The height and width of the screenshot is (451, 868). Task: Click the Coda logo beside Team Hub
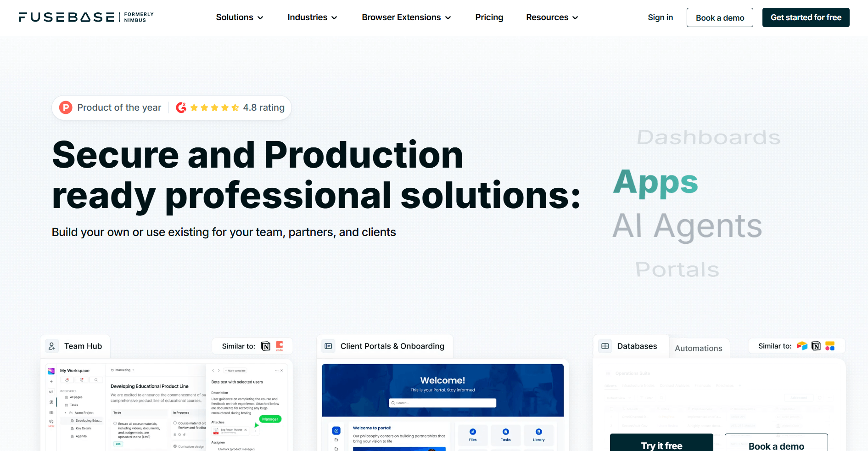(279, 346)
